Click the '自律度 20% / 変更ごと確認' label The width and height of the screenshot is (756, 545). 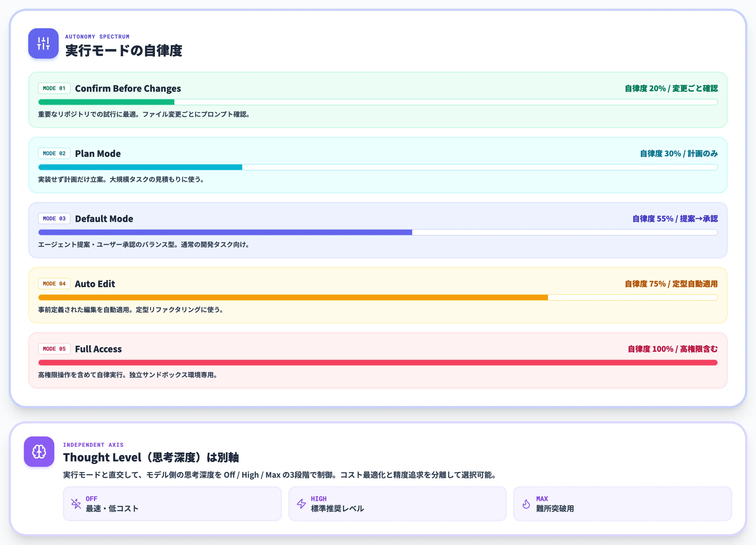[x=671, y=88]
